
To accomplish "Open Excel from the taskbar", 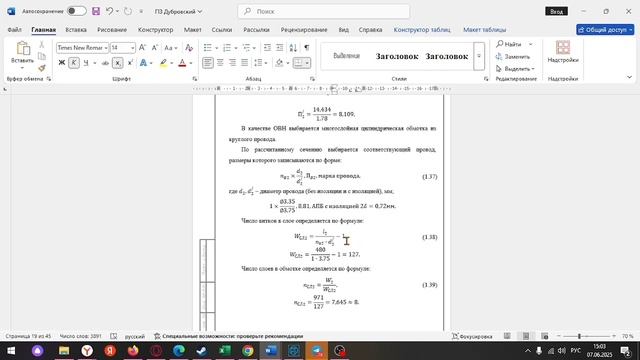I will (225, 351).
